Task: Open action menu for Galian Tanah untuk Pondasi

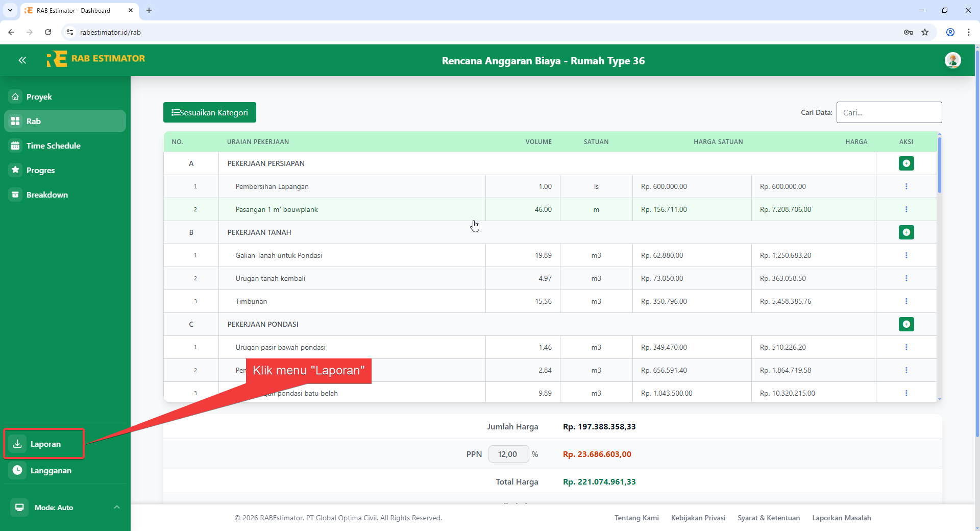Action: (906, 255)
